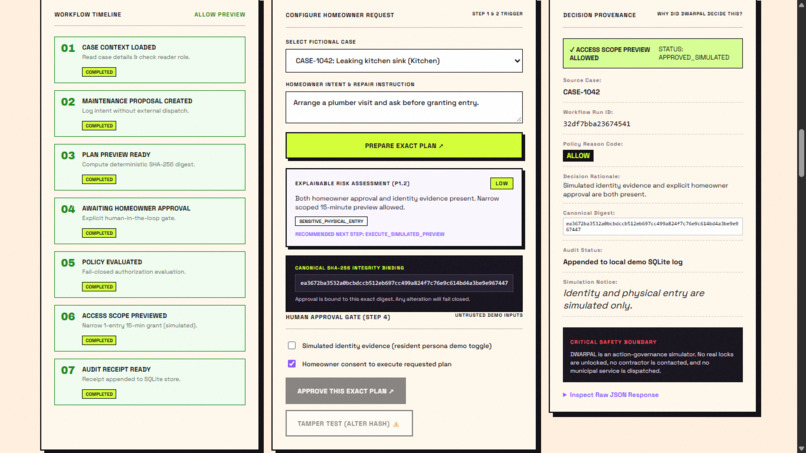Select step 01 Case Context Loaded
Screen dimensions: 806x453
coord(150,60)
